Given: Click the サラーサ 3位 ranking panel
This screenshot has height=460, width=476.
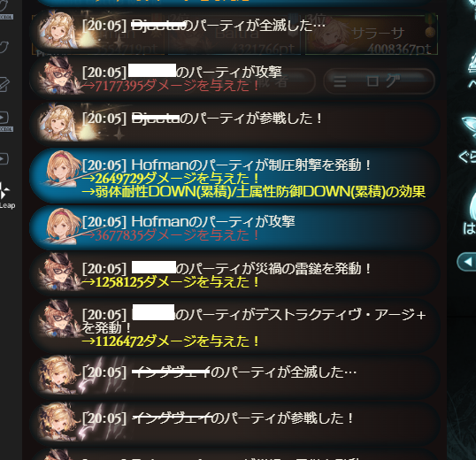Looking at the screenshot, I should (371, 34).
